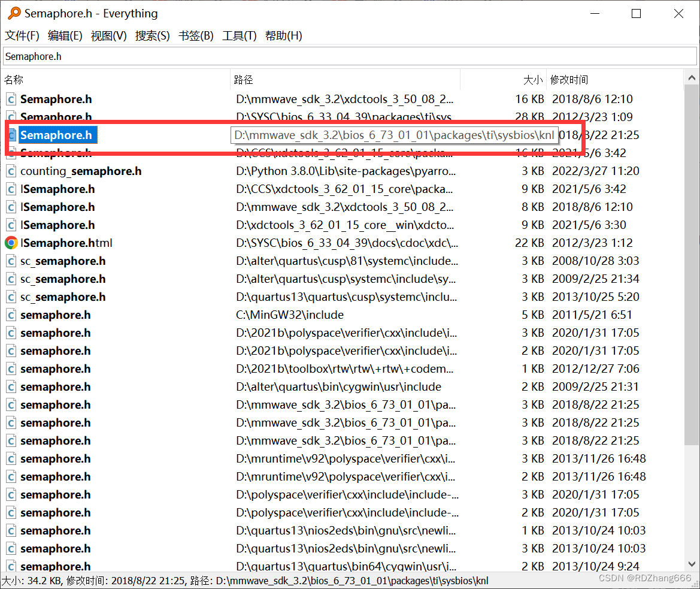Click the scroll up arrow of results list

point(692,78)
